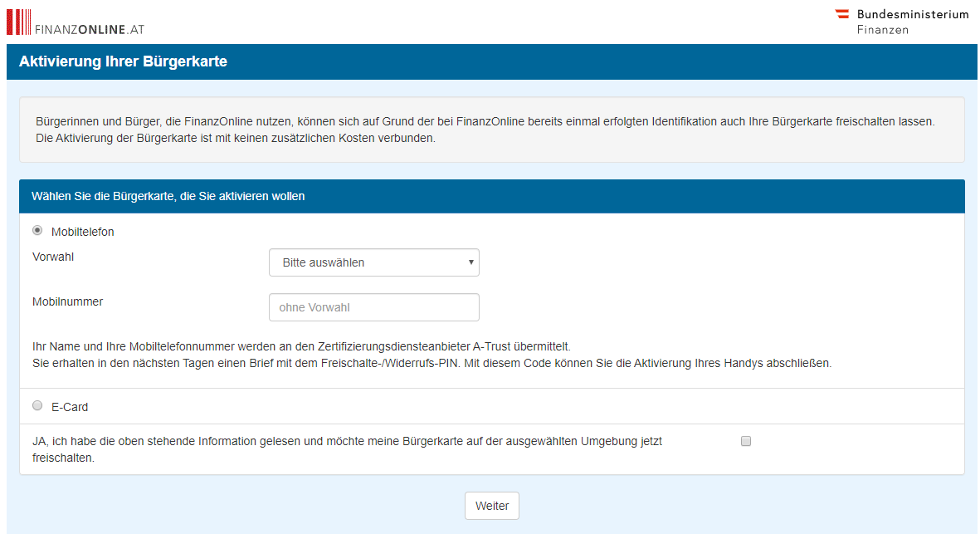This screenshot has height=534, width=980.
Task: Click the A-Trust notice paragraph
Action: pyautogui.click(x=431, y=355)
